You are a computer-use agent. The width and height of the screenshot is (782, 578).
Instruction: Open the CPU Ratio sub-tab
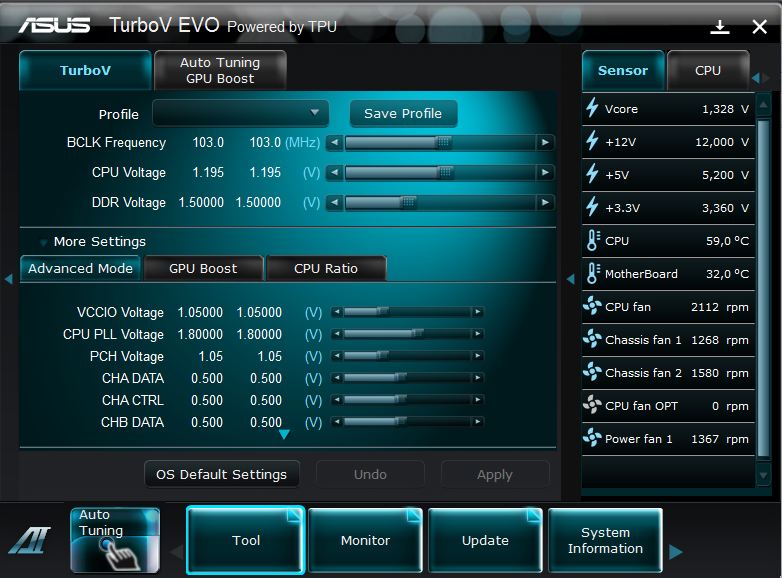[326, 268]
